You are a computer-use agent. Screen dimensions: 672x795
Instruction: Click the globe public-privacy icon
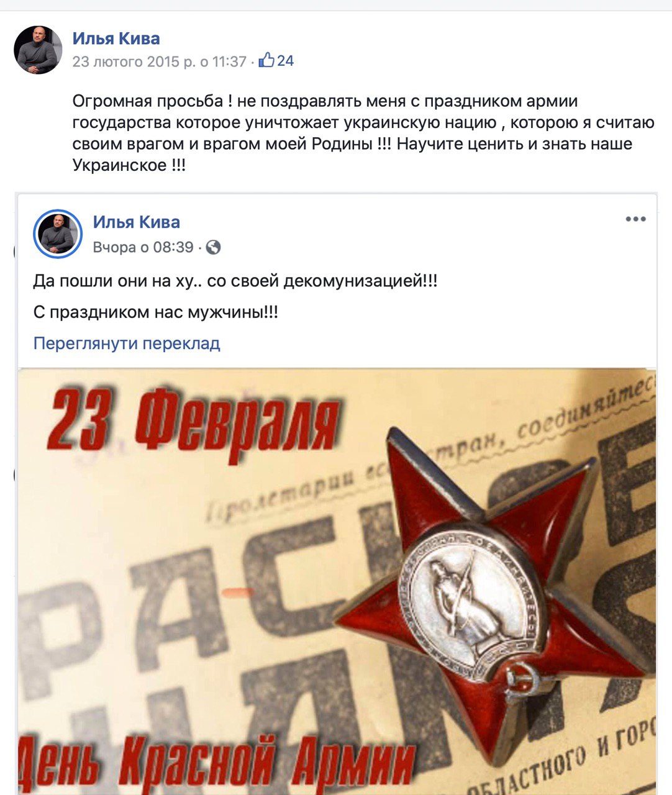pos(213,247)
